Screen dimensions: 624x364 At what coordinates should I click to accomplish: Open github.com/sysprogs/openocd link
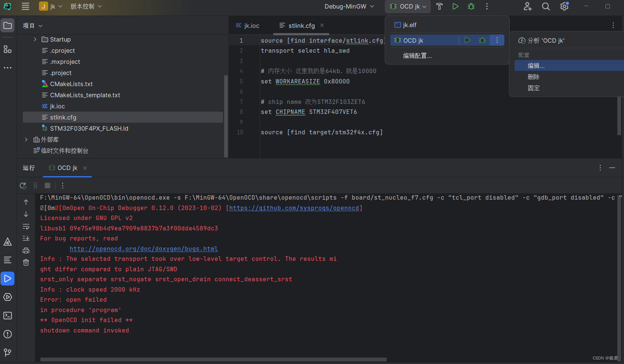[294, 208]
